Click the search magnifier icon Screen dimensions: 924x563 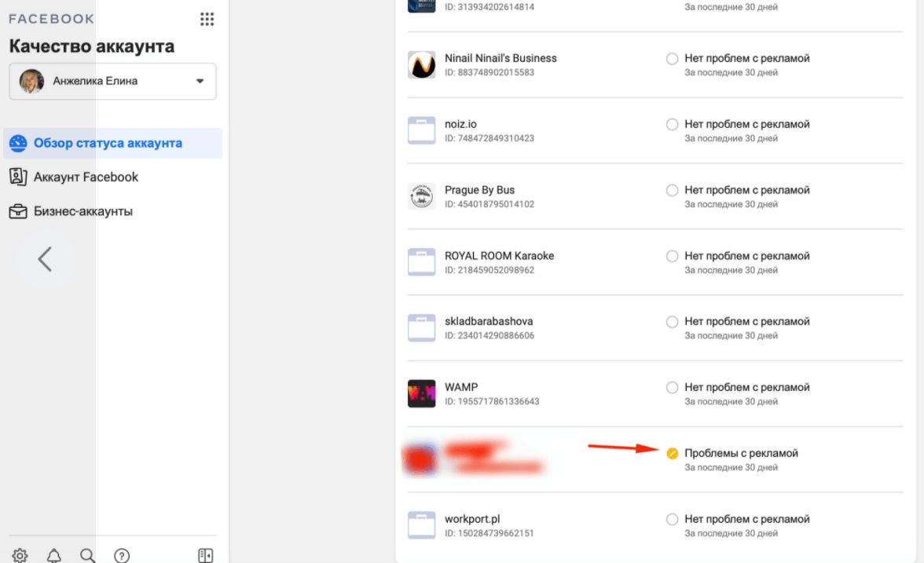(88, 555)
